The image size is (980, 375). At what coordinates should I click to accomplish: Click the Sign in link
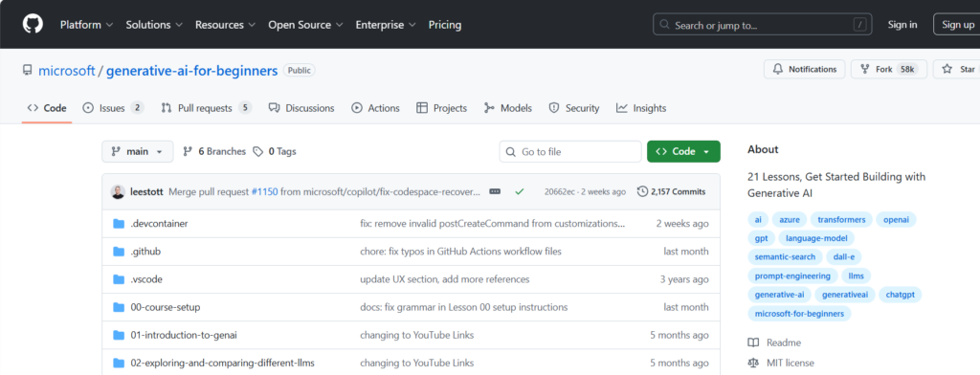tap(902, 25)
